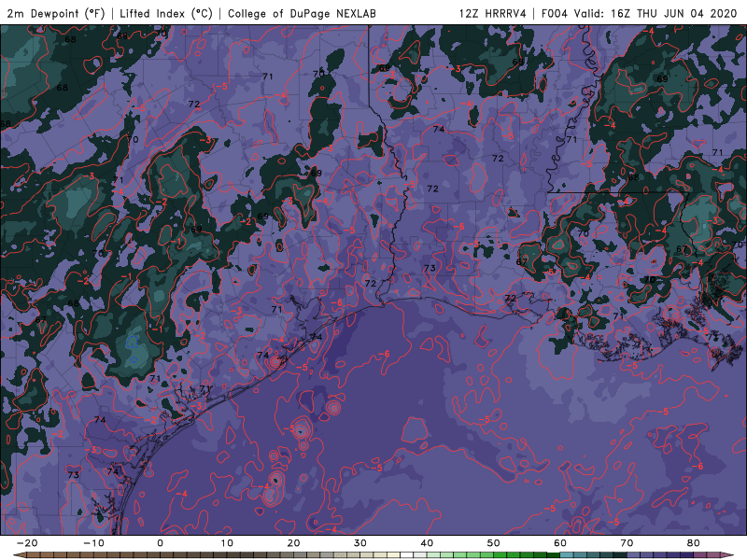747x560 pixels.
Task: Click the 20 label on the color scale
Action: pyautogui.click(x=293, y=543)
